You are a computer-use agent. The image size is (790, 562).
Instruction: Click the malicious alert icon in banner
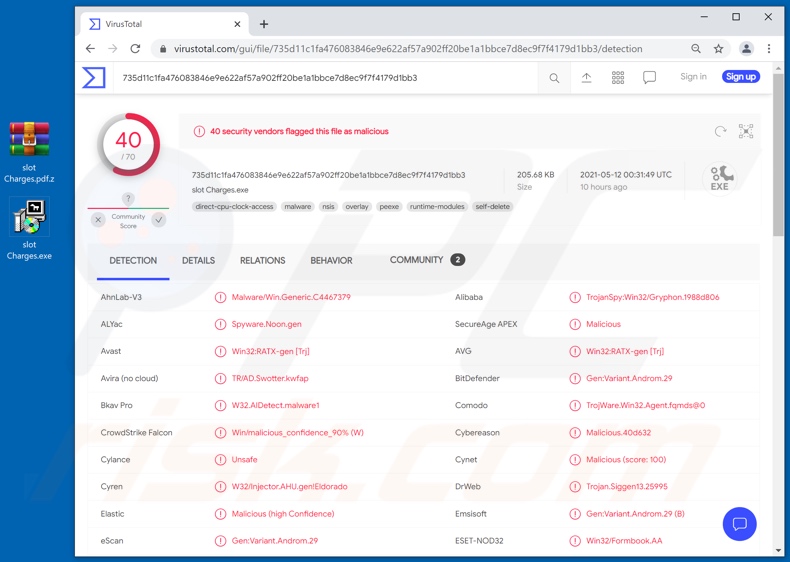(x=199, y=132)
